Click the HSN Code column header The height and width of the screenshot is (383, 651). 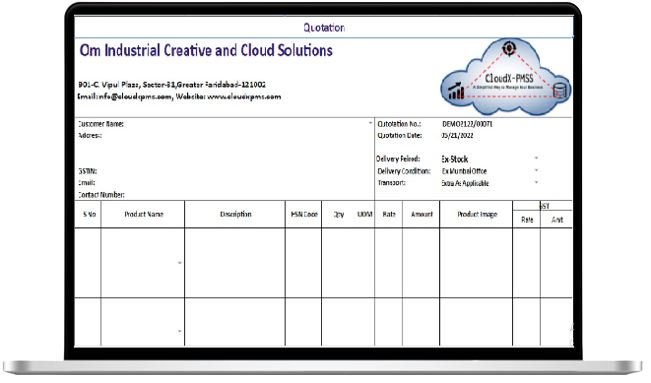(x=304, y=214)
